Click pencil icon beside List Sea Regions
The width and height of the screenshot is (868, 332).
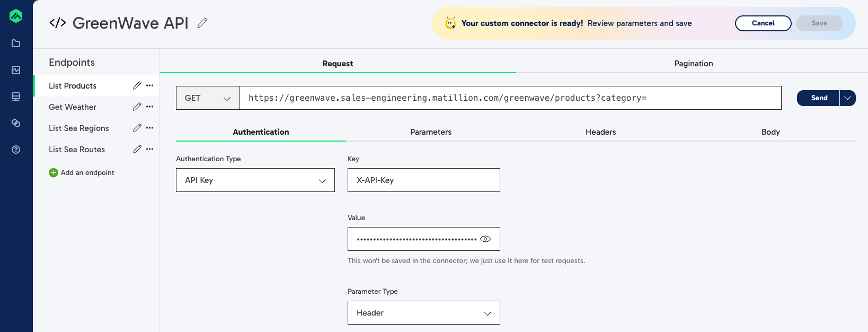137,128
